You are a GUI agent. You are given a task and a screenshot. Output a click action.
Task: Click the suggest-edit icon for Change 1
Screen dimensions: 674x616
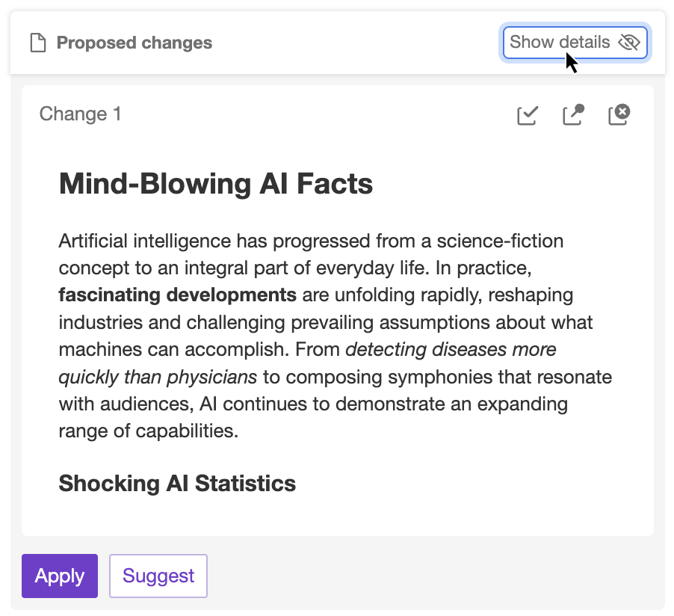click(x=573, y=115)
